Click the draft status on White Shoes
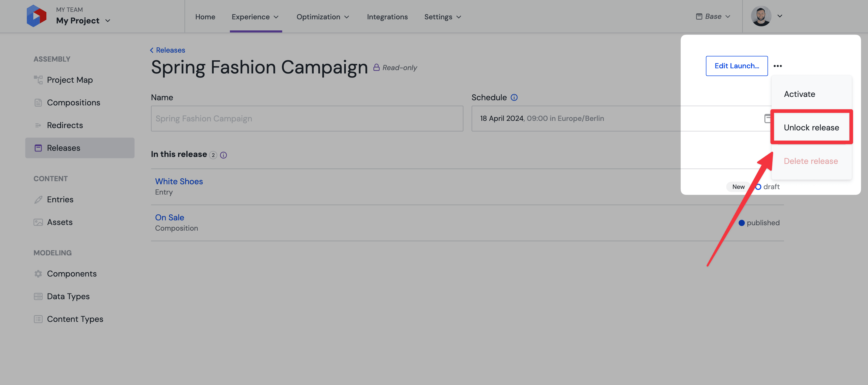This screenshot has width=868, height=385. [x=767, y=187]
